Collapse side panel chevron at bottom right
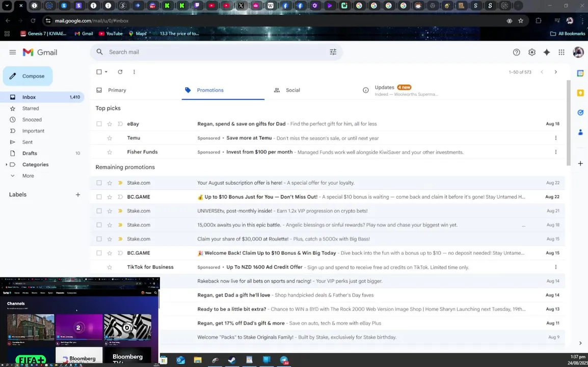The width and height of the screenshot is (588, 367). (580, 343)
